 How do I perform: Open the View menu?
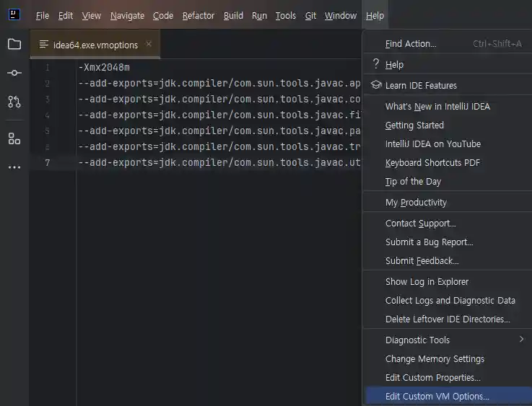(x=91, y=16)
